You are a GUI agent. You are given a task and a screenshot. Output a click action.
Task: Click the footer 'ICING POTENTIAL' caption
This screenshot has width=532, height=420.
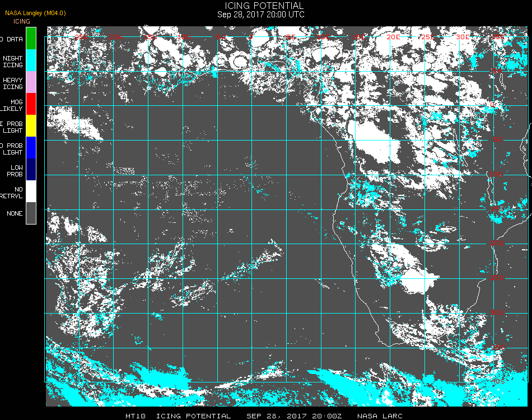pyautogui.click(x=193, y=416)
